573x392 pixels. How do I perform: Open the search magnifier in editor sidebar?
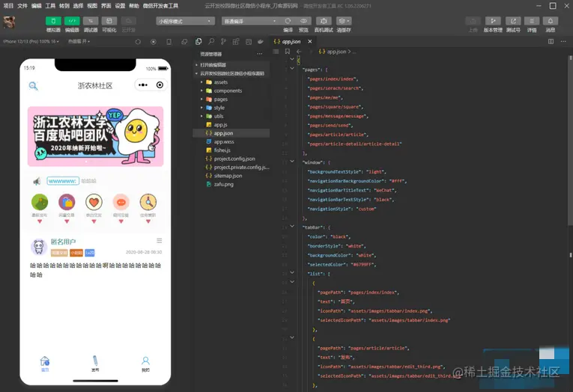tap(211, 42)
